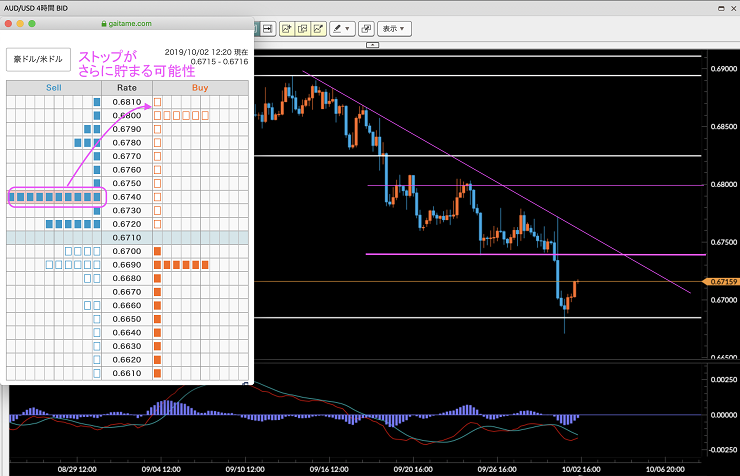Click the 0.6730 rate cell
Viewport: 740px width, 476px height.
[127, 210]
